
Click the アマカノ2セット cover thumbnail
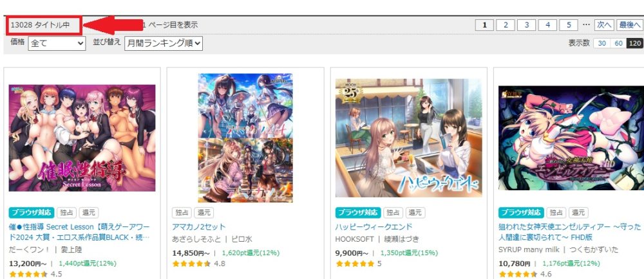pyautogui.click(x=245, y=138)
